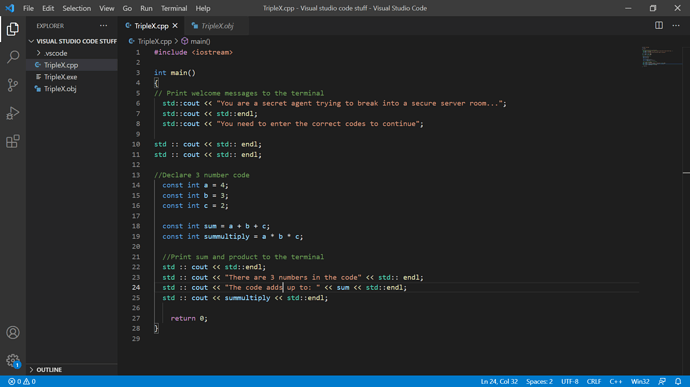Click the errors count icon in status bar

pyautogui.click(x=11, y=381)
